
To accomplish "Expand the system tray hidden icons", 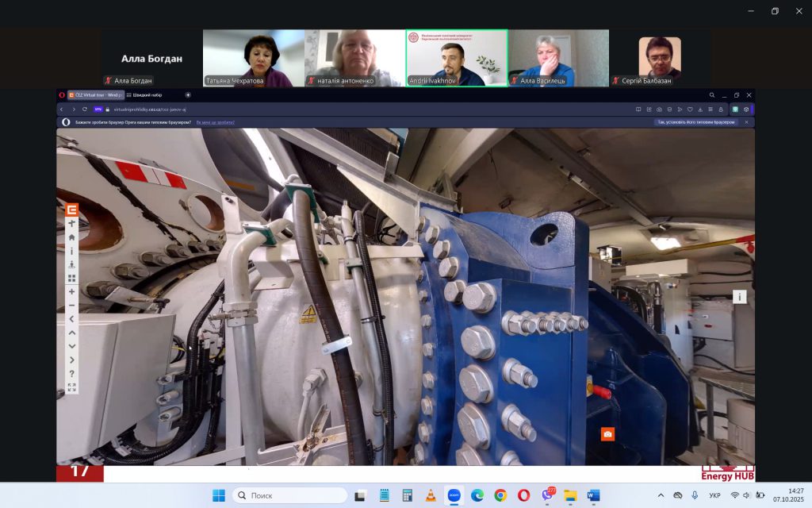I will point(661,495).
